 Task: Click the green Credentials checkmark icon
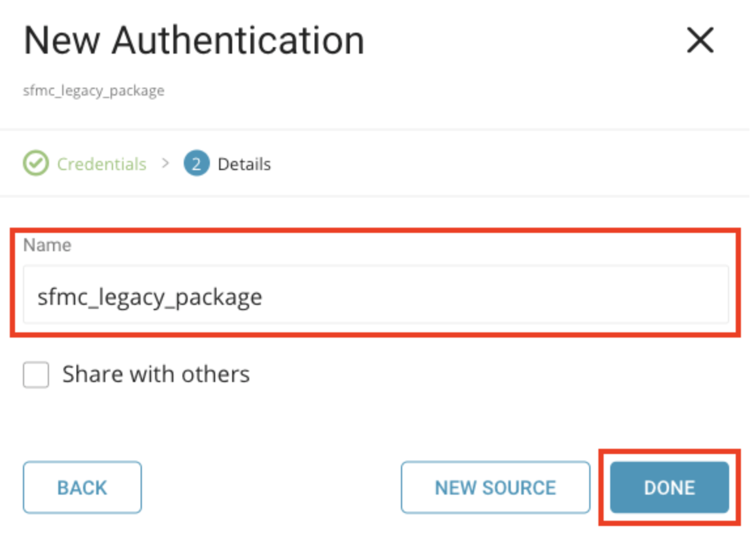[x=35, y=164]
